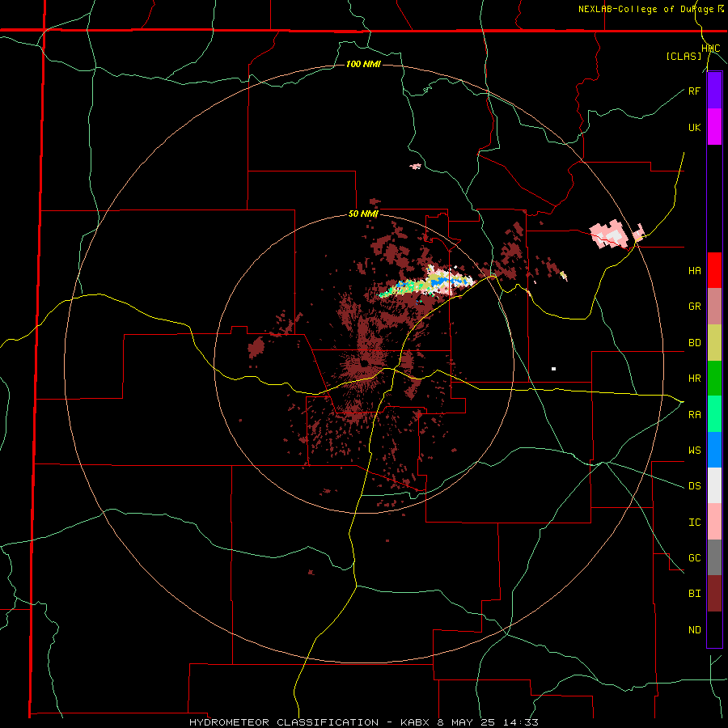
Task: Choose the pink IC legend color swatch
Action: (x=714, y=522)
